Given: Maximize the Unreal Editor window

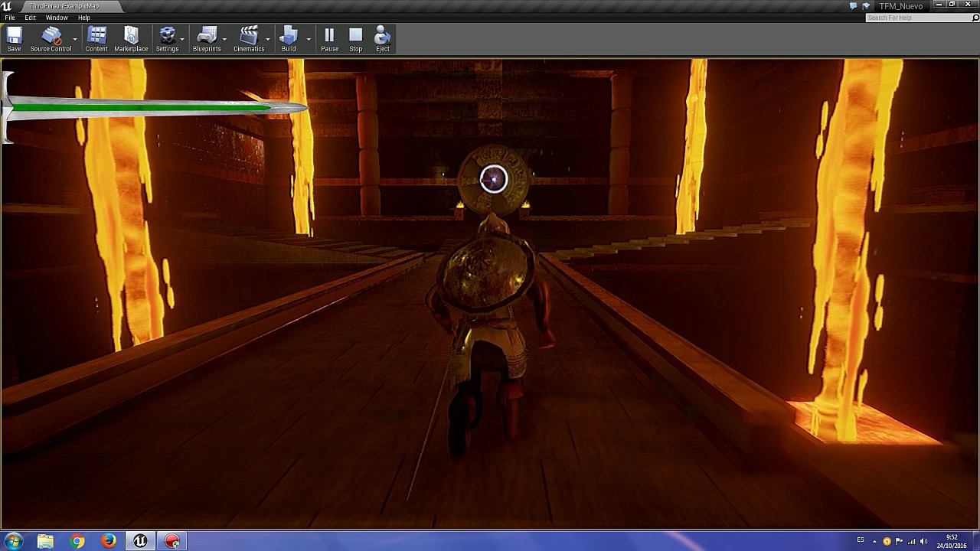Looking at the screenshot, I should pyautogui.click(x=952, y=5).
